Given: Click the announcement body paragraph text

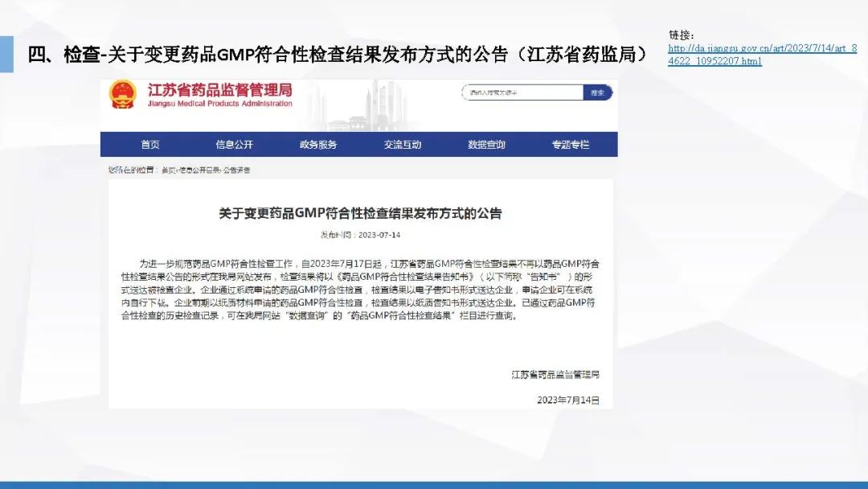Looking at the screenshot, I should tap(360, 290).
